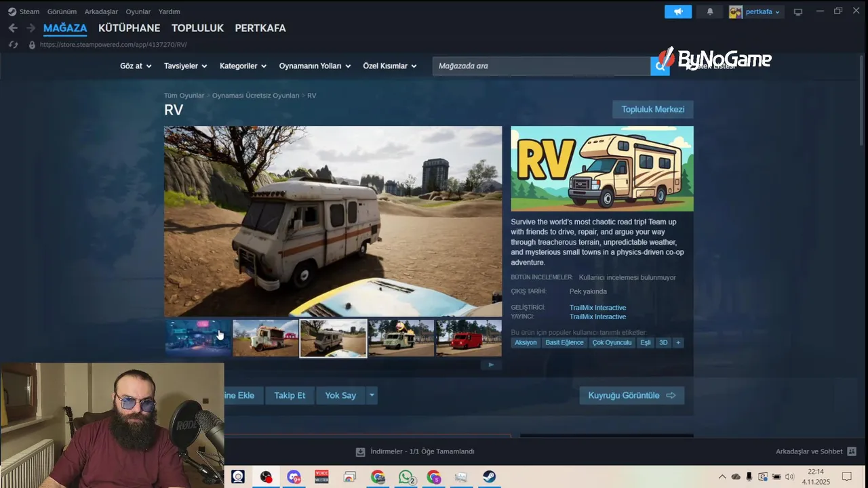Click the Takip Et button

290,395
